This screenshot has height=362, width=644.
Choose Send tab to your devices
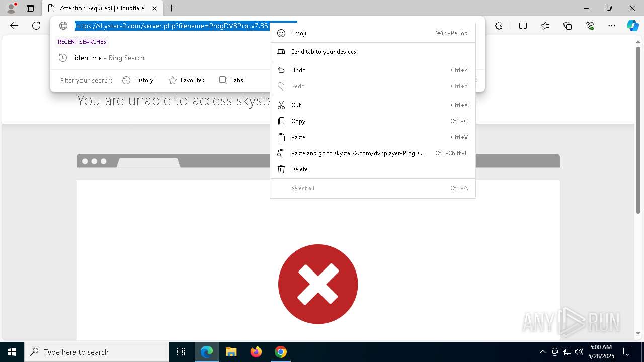373,52
